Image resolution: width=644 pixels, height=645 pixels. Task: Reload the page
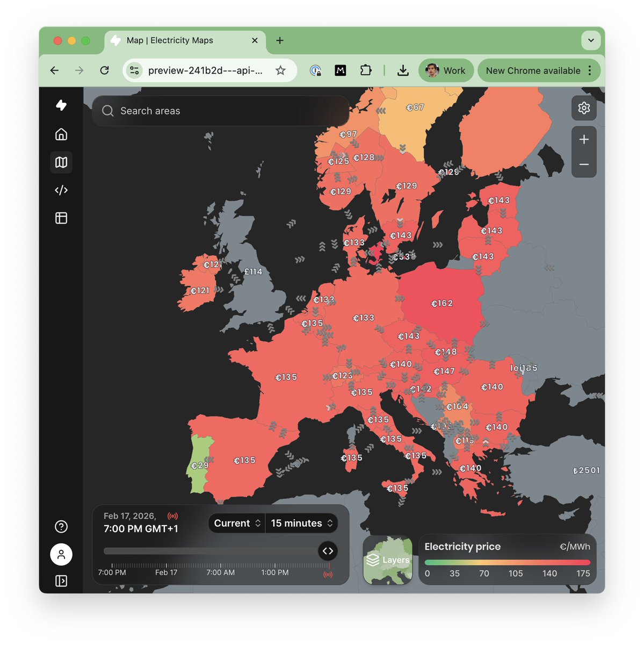[x=104, y=70]
